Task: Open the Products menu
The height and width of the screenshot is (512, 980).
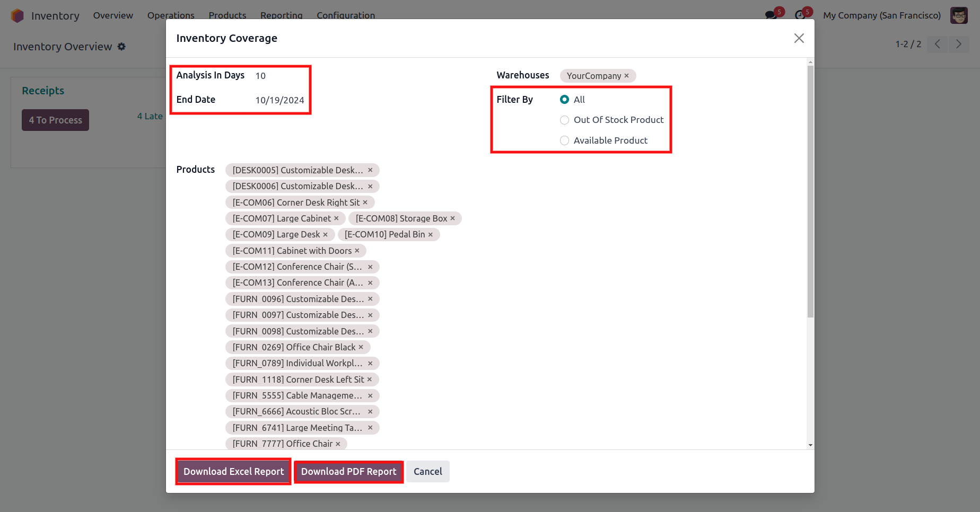Action: pos(227,15)
